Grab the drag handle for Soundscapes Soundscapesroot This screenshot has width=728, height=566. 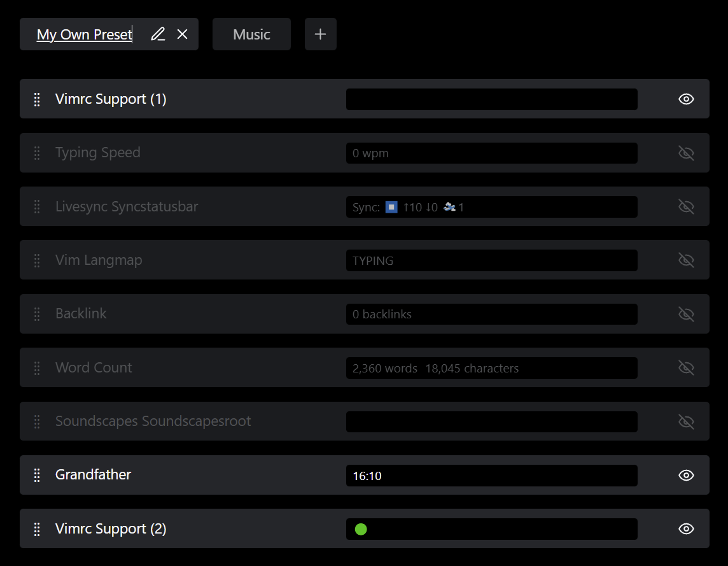tap(37, 421)
